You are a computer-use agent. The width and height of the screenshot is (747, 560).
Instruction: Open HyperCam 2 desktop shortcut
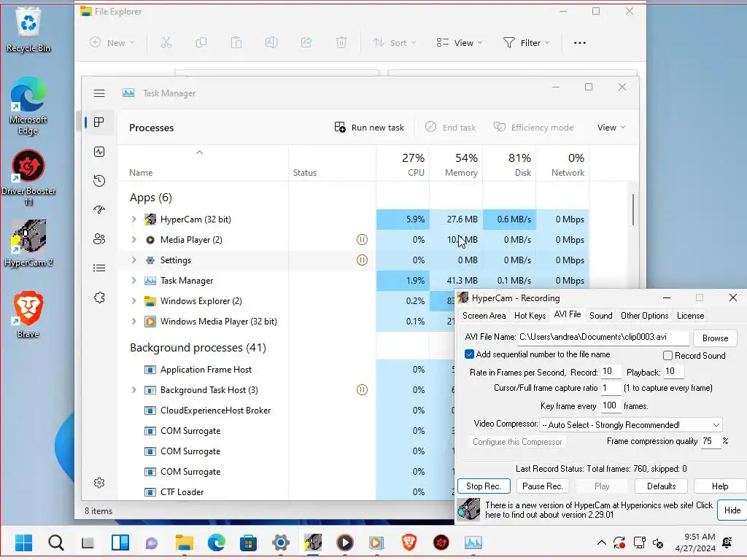(x=28, y=244)
